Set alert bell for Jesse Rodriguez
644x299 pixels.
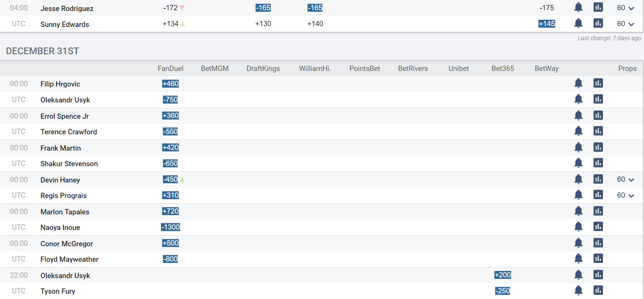tap(578, 7)
